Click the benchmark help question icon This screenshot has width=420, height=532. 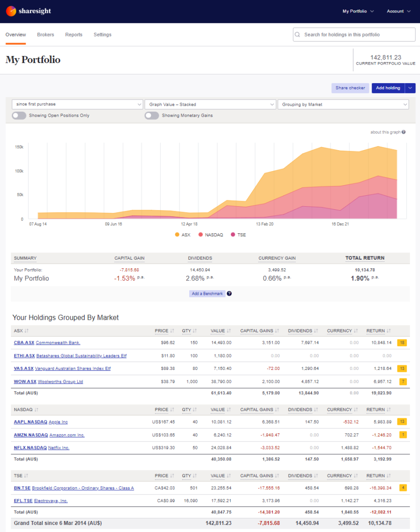point(229,293)
